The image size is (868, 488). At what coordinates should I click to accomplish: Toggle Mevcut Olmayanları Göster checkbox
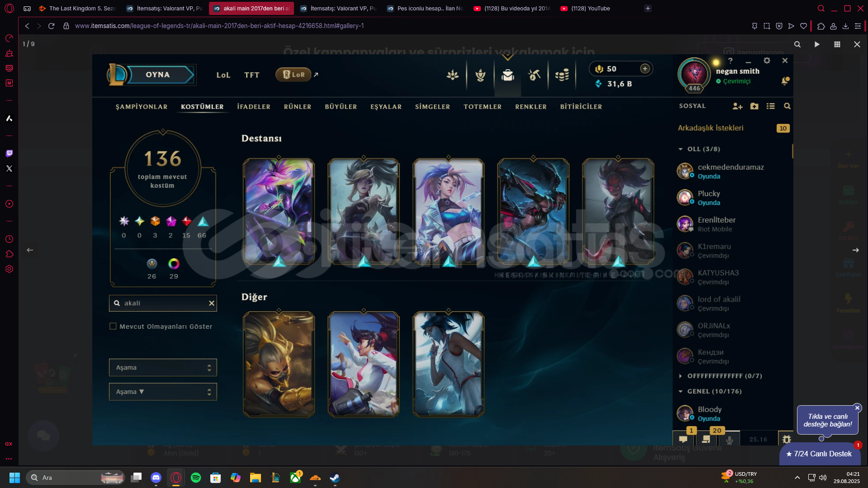113,326
